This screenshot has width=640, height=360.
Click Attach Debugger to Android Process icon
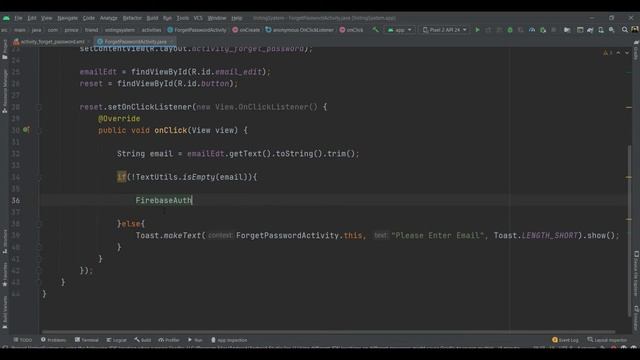coord(543,30)
